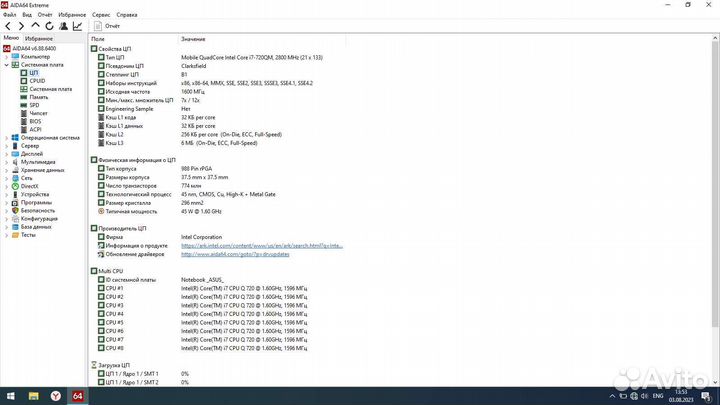The width and height of the screenshot is (720, 405).
Task: Expand the Мультимедиа tree node
Action: tap(6, 162)
